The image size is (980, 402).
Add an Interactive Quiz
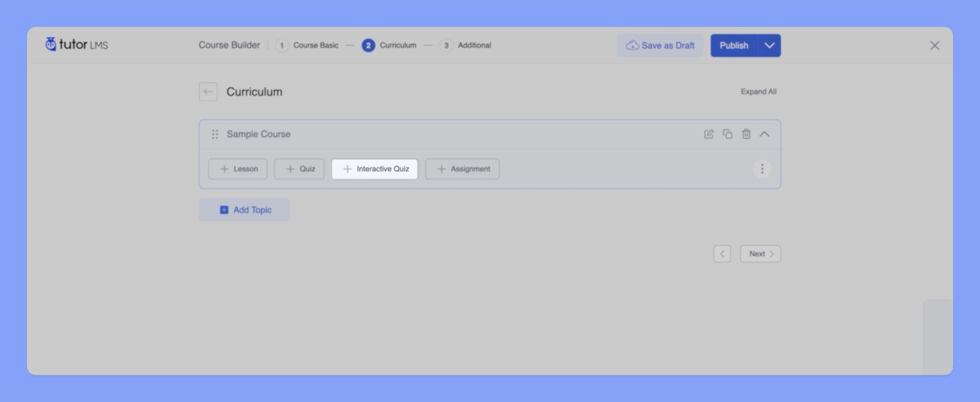tap(375, 169)
